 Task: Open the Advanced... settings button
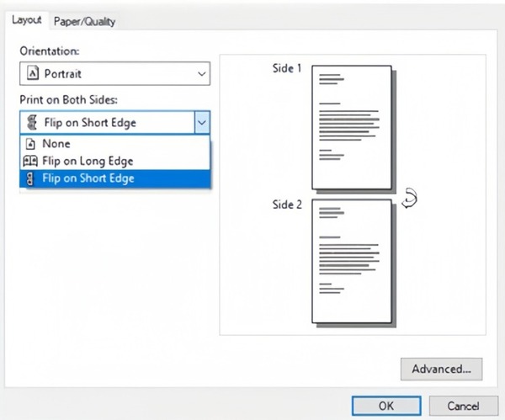[x=441, y=369]
